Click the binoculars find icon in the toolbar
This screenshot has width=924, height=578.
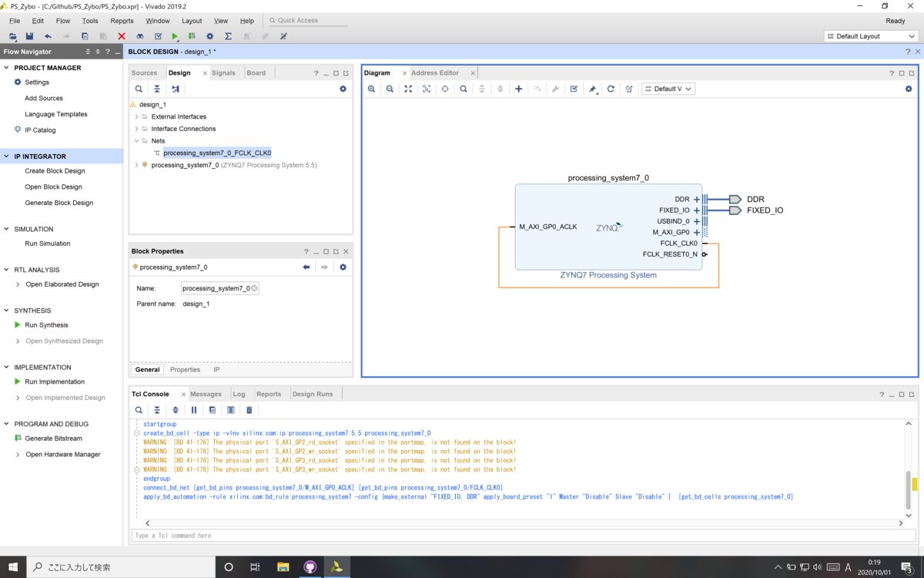140,36
